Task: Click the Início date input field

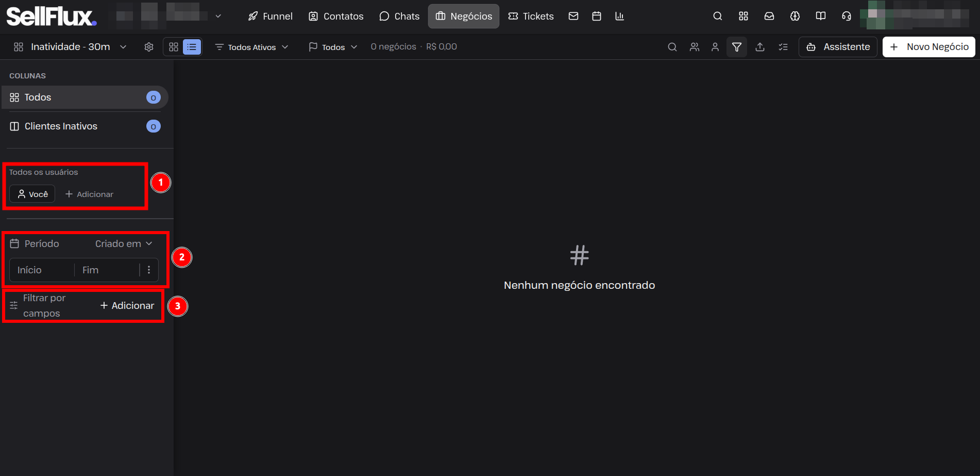Action: coord(42,270)
